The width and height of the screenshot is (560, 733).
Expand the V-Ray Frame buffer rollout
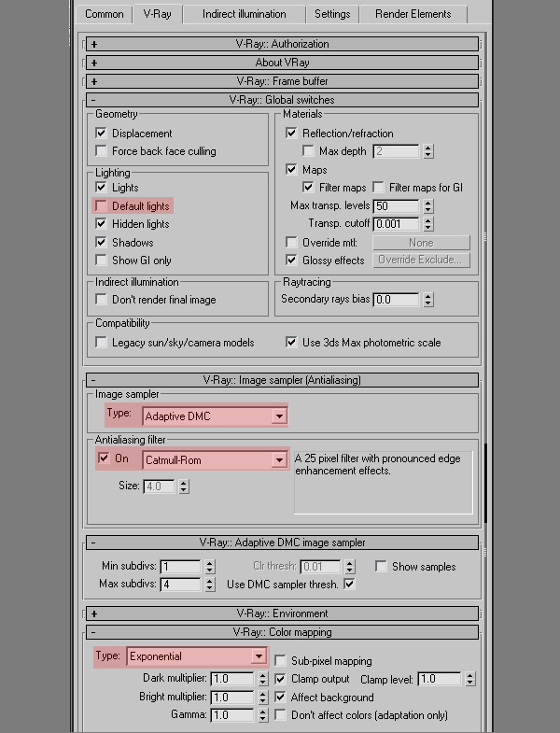pos(283,81)
